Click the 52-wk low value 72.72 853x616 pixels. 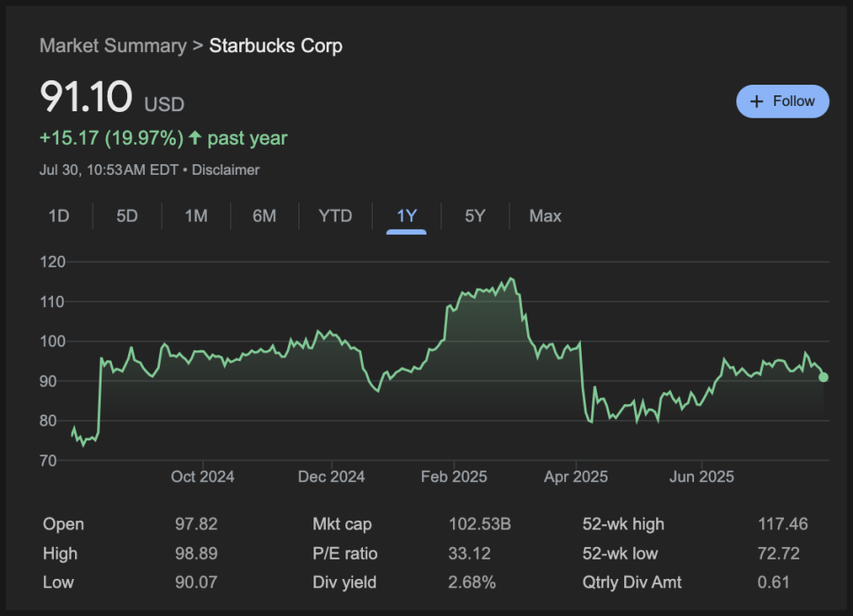click(779, 553)
